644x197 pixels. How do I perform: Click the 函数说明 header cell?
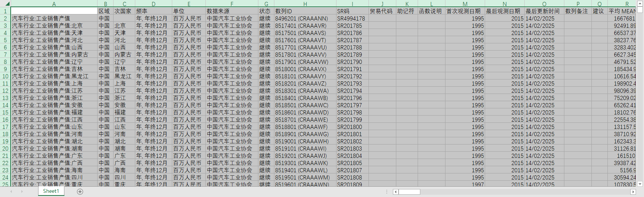click(x=431, y=11)
